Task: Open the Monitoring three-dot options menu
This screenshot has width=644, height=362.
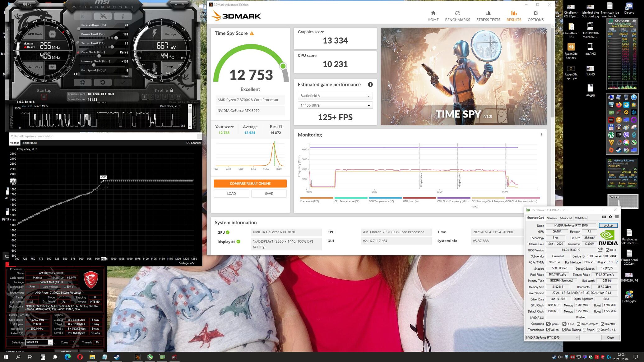Action: [541, 135]
